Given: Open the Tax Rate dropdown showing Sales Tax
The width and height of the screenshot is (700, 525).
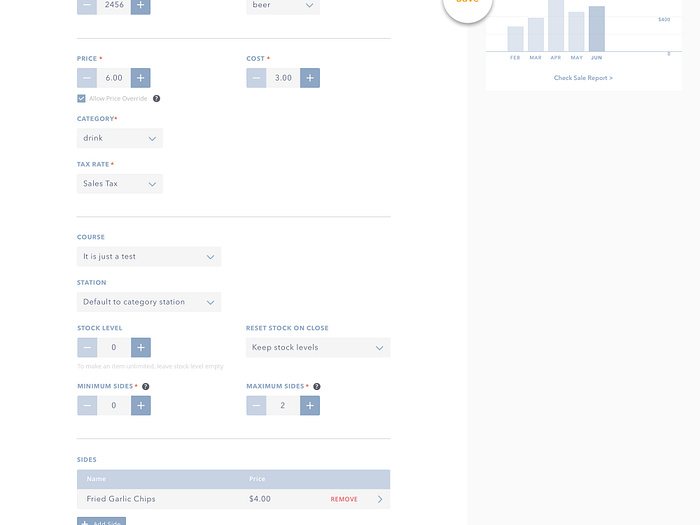Looking at the screenshot, I should pos(120,183).
